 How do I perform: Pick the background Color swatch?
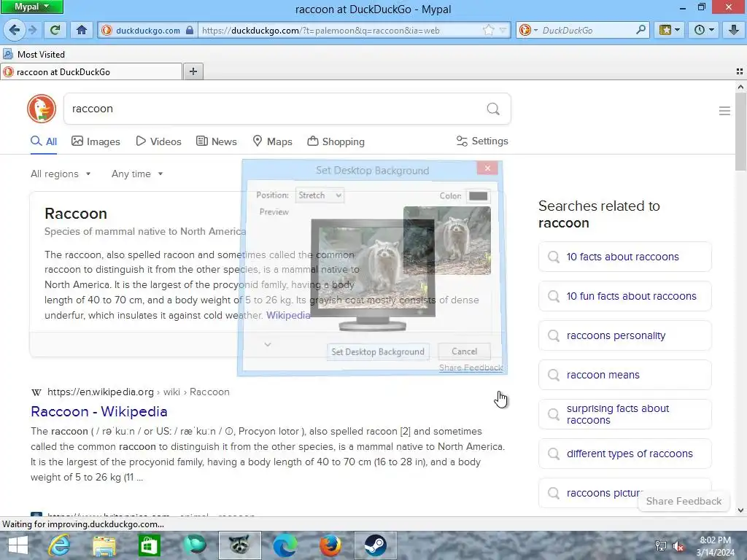point(478,195)
